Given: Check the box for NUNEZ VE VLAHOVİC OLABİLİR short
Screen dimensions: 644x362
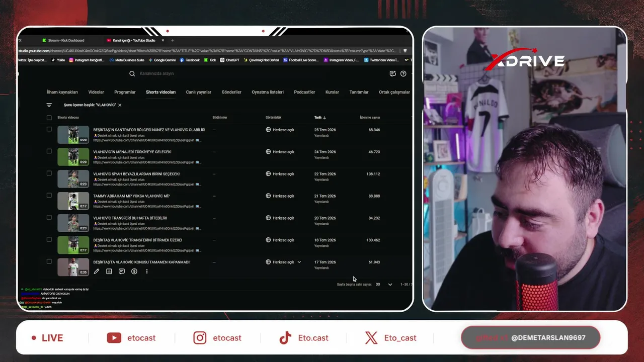Looking at the screenshot, I should pos(49,129).
